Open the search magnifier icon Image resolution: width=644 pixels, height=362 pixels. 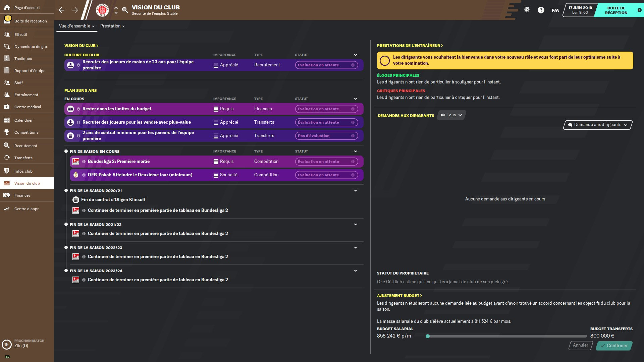pyautogui.click(x=125, y=10)
